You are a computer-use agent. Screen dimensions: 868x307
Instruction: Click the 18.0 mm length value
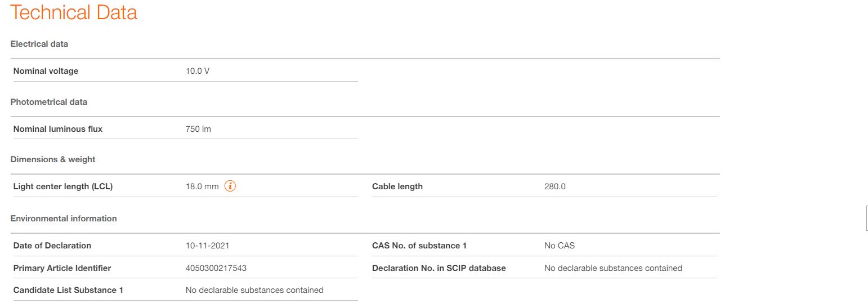pyautogui.click(x=202, y=186)
